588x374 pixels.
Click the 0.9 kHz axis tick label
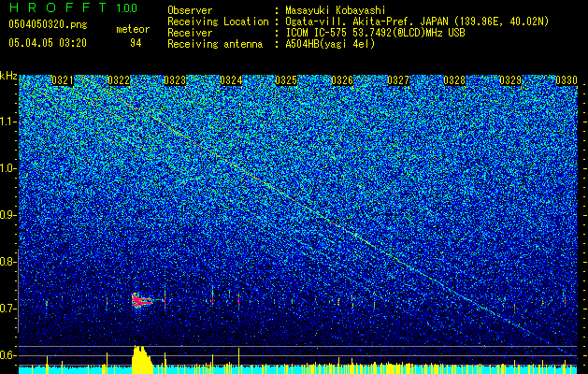pyautogui.click(x=8, y=215)
